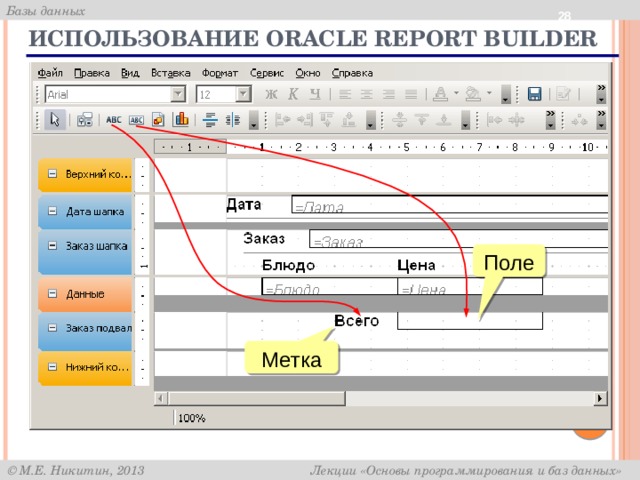This screenshot has width=640, height=480.
Task: Collapse the Верхний ко... section
Action: pyautogui.click(x=53, y=174)
